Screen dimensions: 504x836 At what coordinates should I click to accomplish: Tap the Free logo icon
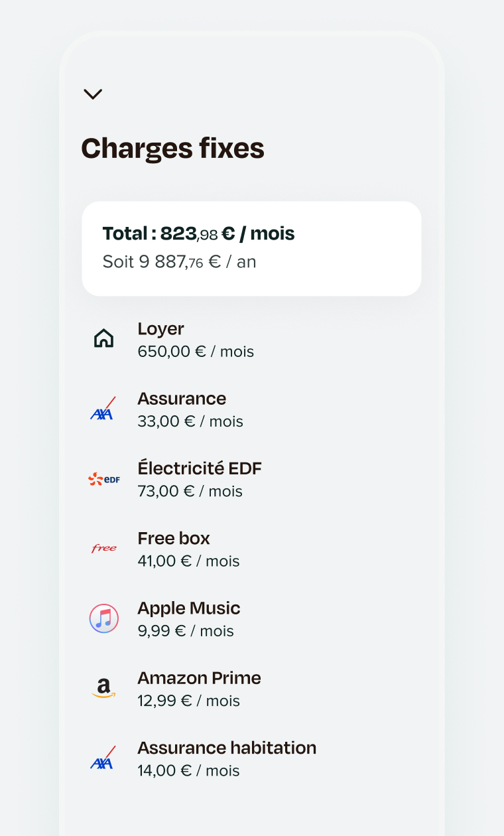pos(104,548)
